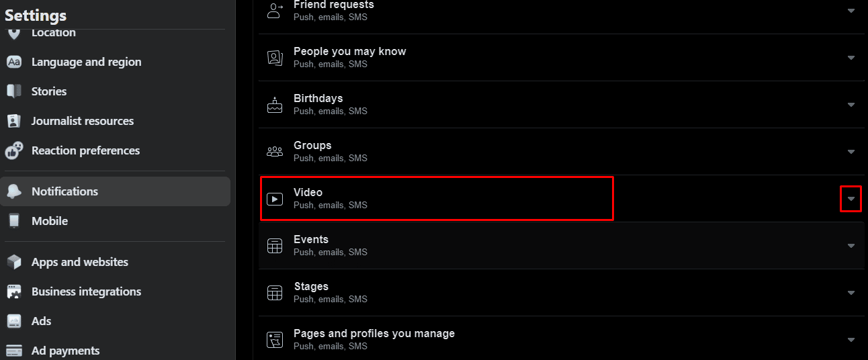This screenshot has height=360, width=868.
Task: Open the Ads settings link
Action: pyautogui.click(x=116, y=321)
